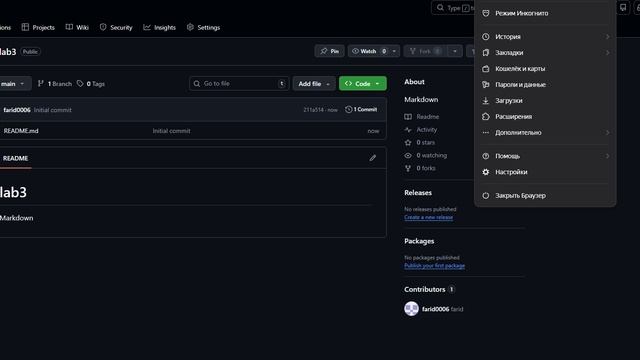The image size is (640, 360).
Task: Click Publish your first package link
Action: [x=434, y=266]
